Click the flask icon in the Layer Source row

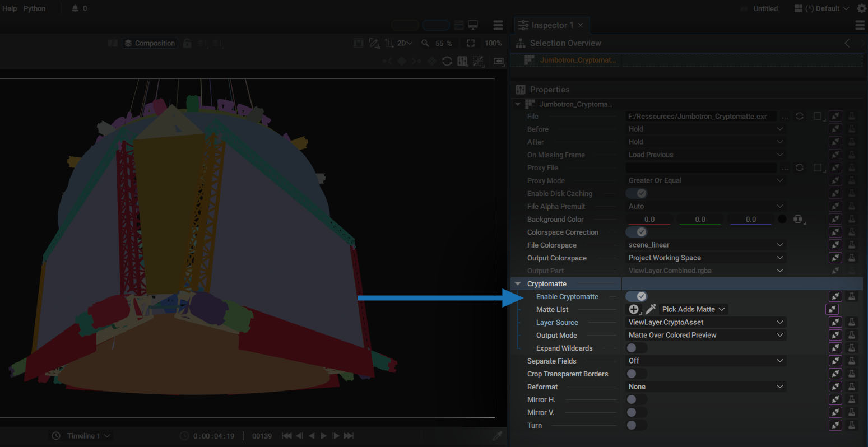(852, 322)
